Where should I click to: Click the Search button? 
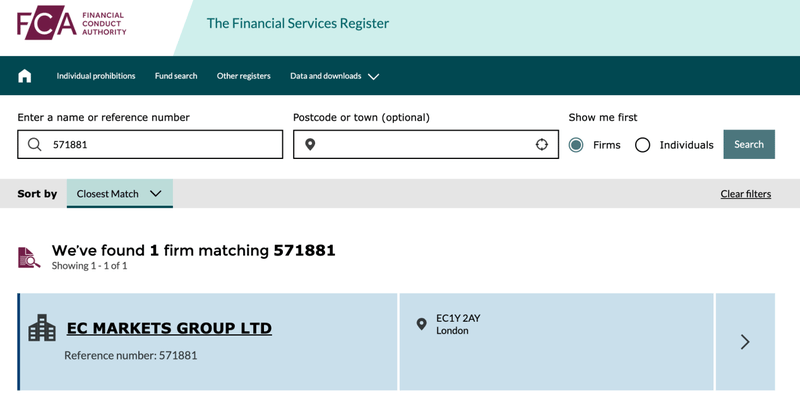point(749,144)
